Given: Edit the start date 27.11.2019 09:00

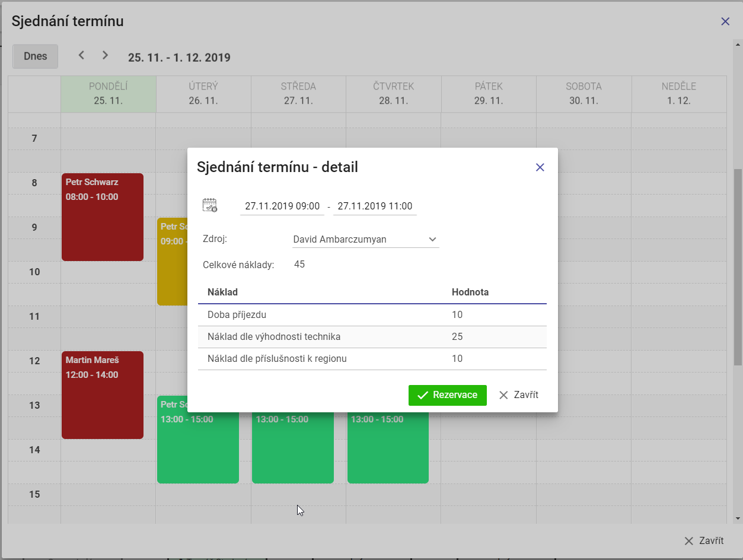Looking at the screenshot, I should click(x=282, y=206).
